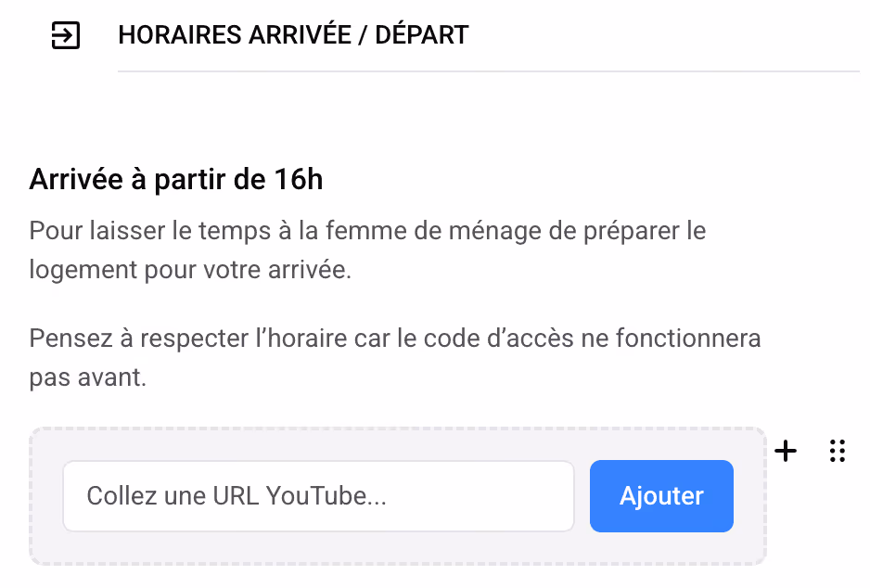Click the word 'HORAIRES' in the title
The image size is (870, 588).
pos(179,35)
